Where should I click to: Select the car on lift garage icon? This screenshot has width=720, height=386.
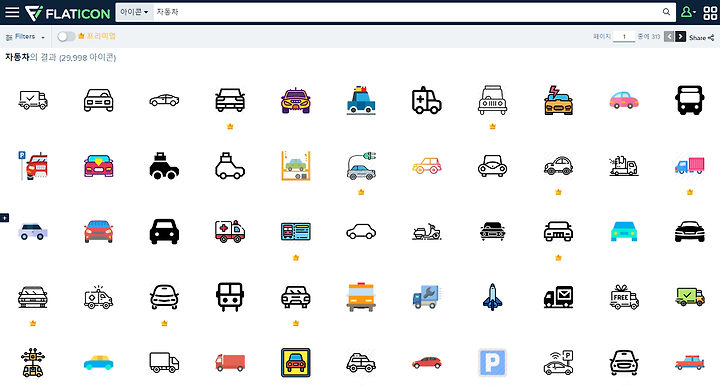pyautogui.click(x=296, y=166)
